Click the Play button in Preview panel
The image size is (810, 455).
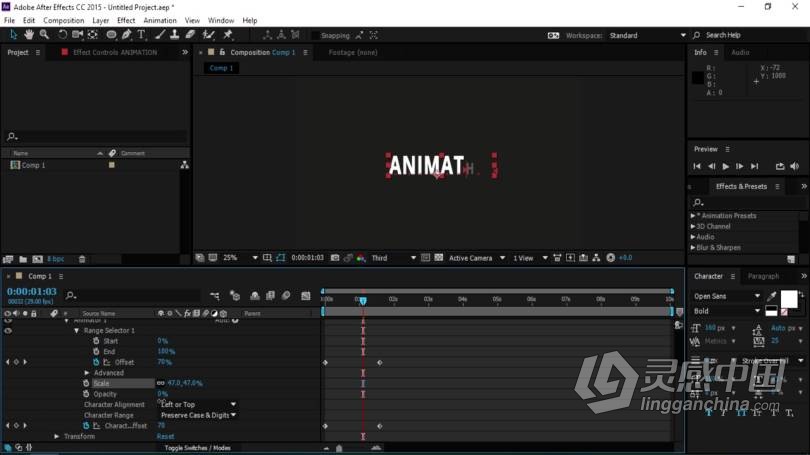tap(726, 166)
